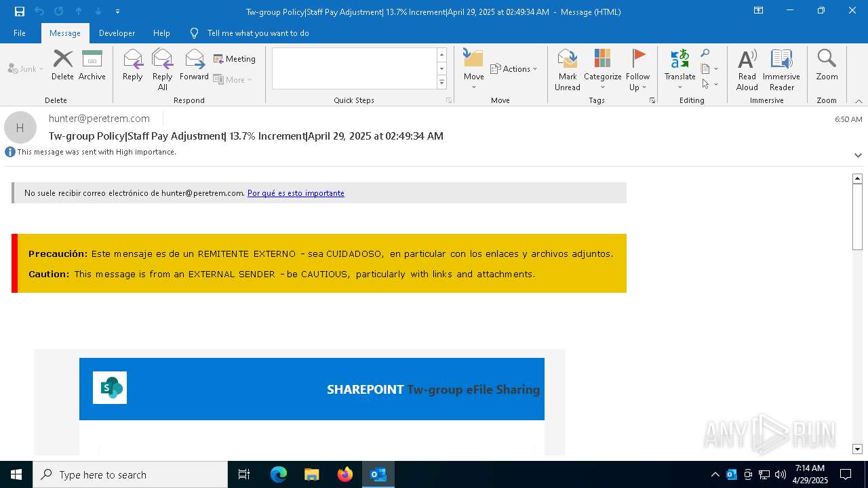Open File Explorer from taskbar
This screenshot has width=868, height=488.
coord(312,474)
